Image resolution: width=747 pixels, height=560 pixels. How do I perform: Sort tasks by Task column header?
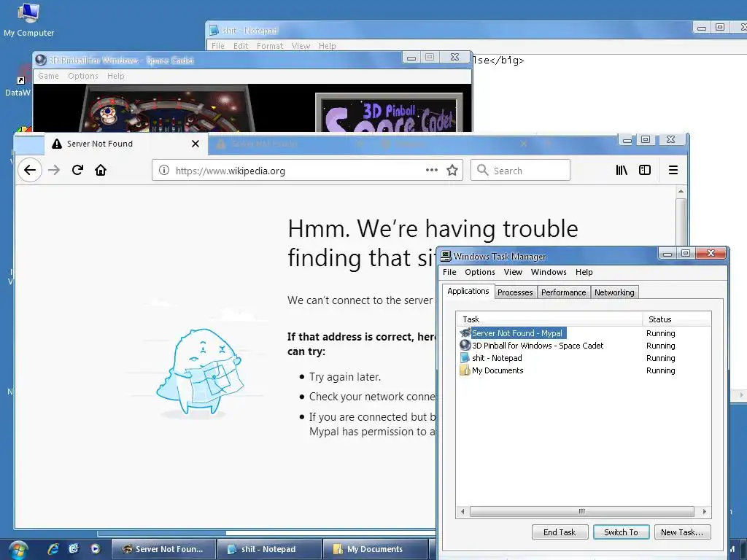tap(549, 319)
